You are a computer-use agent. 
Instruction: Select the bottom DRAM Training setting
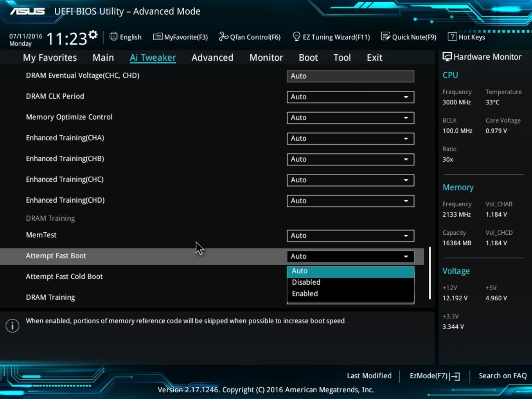pyautogui.click(x=50, y=297)
